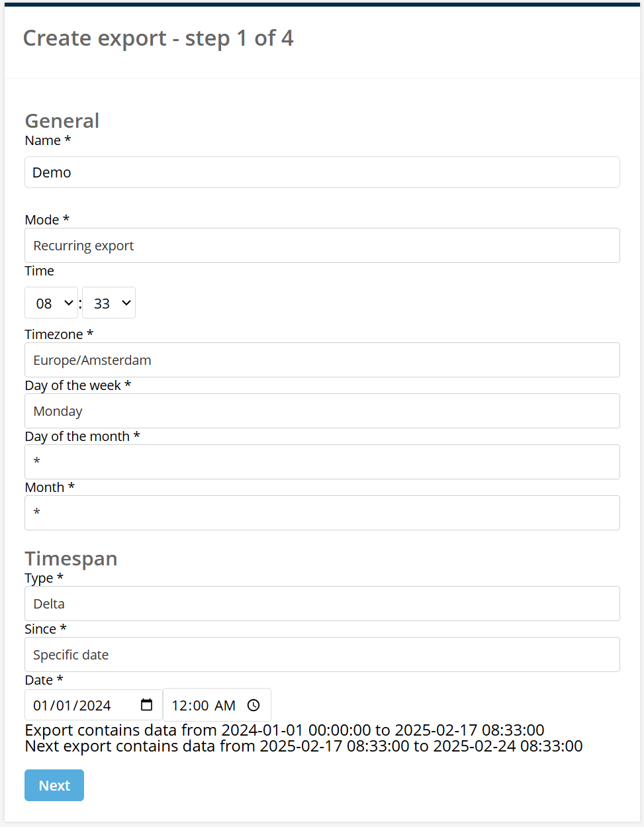The height and width of the screenshot is (827, 644).
Task: Open the Type selector showing Delta
Action: coord(322,604)
